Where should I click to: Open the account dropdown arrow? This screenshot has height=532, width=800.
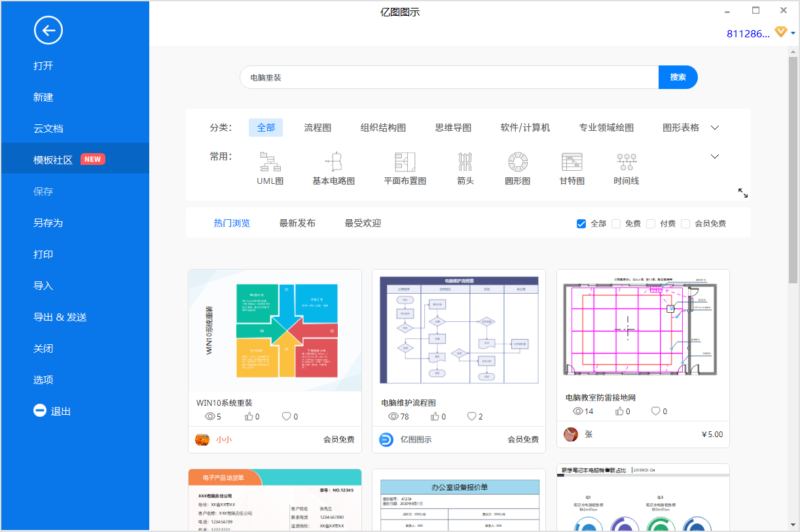(x=793, y=33)
